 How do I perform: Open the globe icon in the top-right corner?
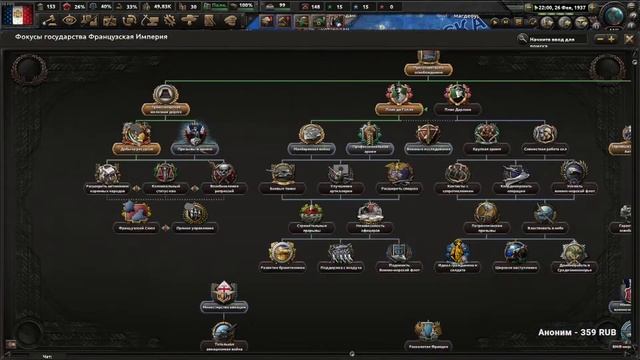[x=614, y=16]
